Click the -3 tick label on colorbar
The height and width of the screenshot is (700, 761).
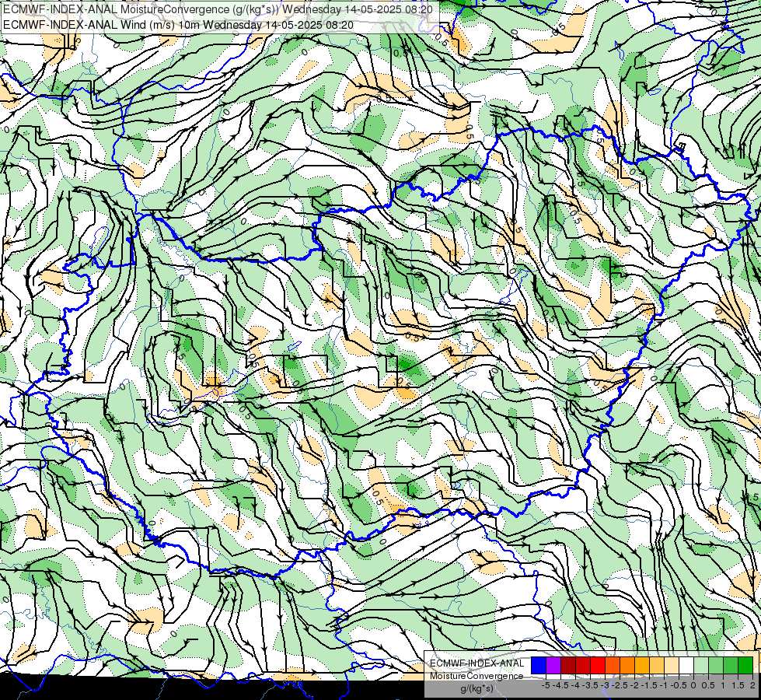[x=605, y=685]
